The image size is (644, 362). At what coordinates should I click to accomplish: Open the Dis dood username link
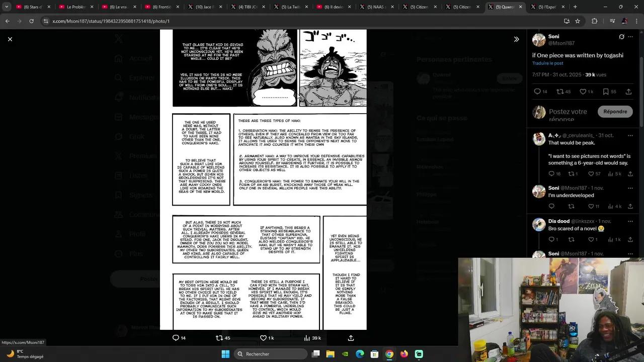pyautogui.click(x=558, y=221)
